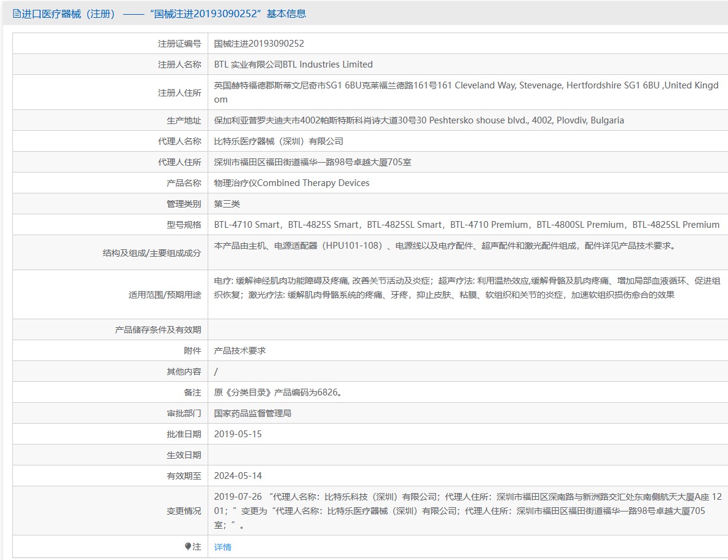Select the 备注 label
728x560 pixels.
tap(192, 392)
